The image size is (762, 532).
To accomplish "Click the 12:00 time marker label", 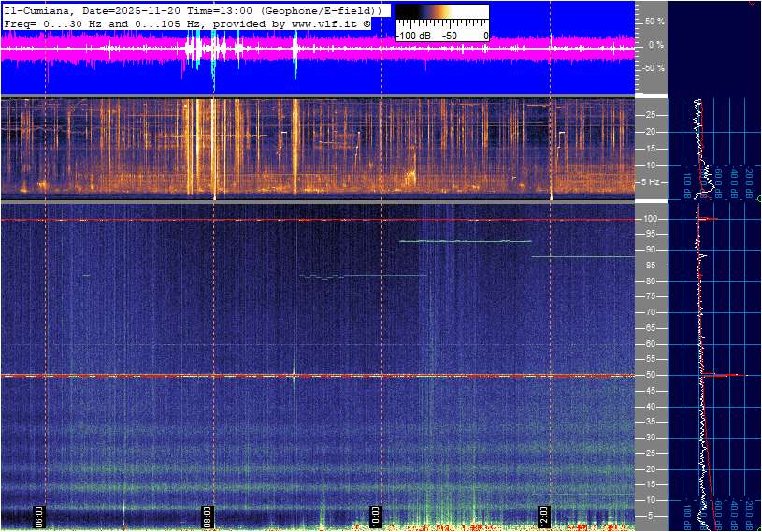I will click(x=543, y=515).
